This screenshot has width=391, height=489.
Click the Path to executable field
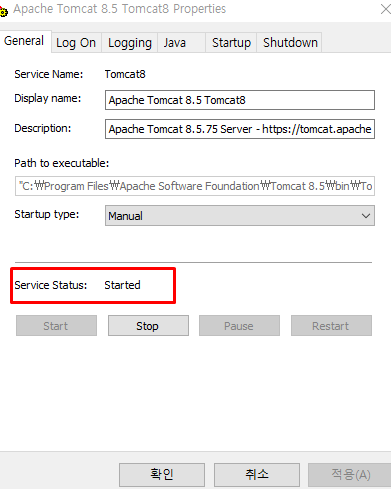pos(195,186)
